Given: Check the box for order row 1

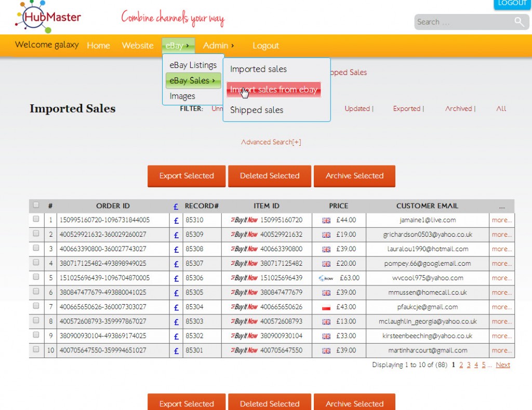Looking at the screenshot, I should [36, 219].
